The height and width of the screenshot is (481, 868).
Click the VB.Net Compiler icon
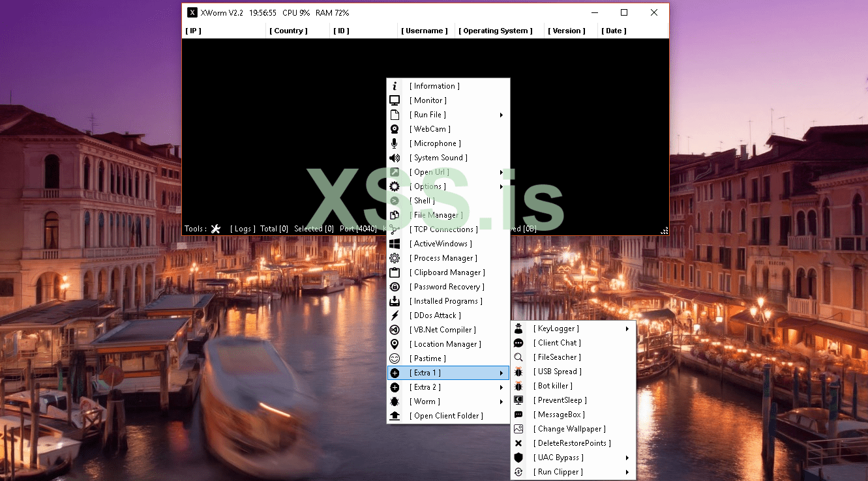[x=395, y=330]
